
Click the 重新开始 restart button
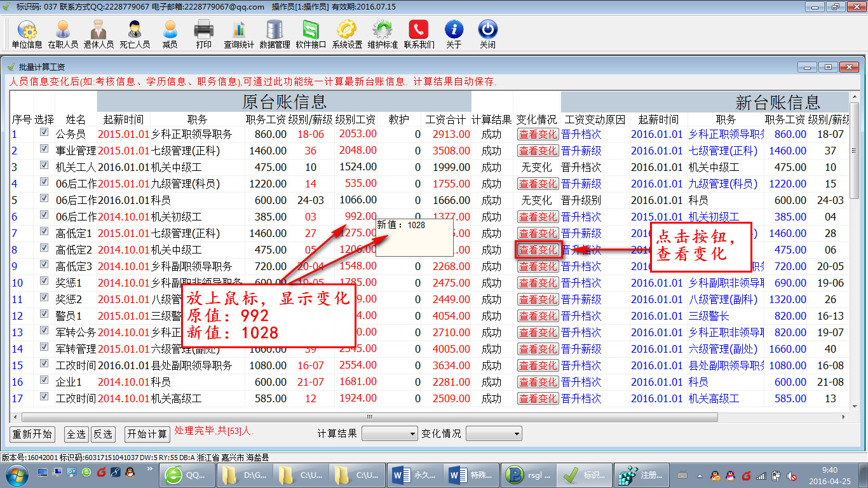pyautogui.click(x=32, y=434)
